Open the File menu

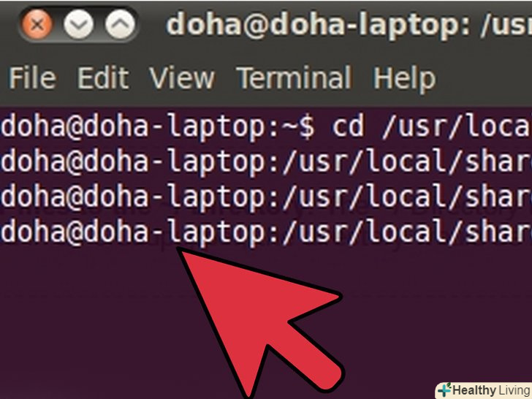click(32, 77)
